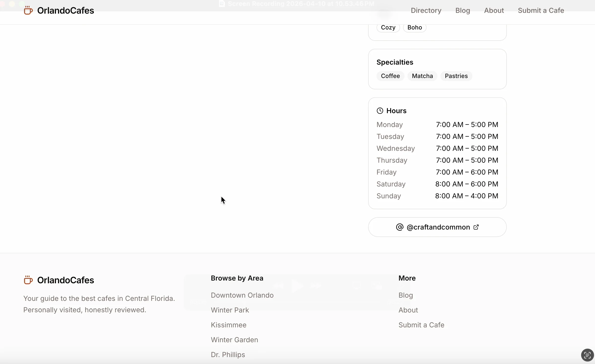The width and height of the screenshot is (595, 364).
Task: Click the at-sign icon before craftandcommon
Action: [x=400, y=227]
